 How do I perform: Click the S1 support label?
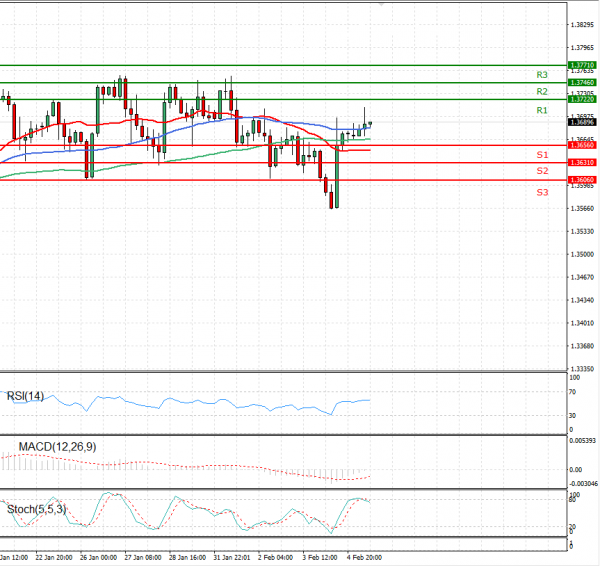(x=542, y=155)
